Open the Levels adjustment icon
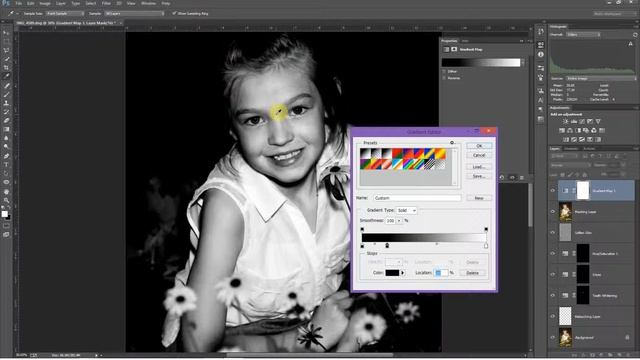Image resolution: width=640 pixels, height=360 pixels. 573,121
